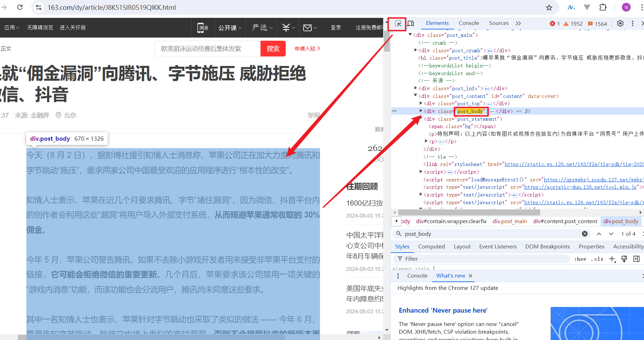Add a new style rule with plus icon
This screenshot has width=644, height=340.
(612, 259)
